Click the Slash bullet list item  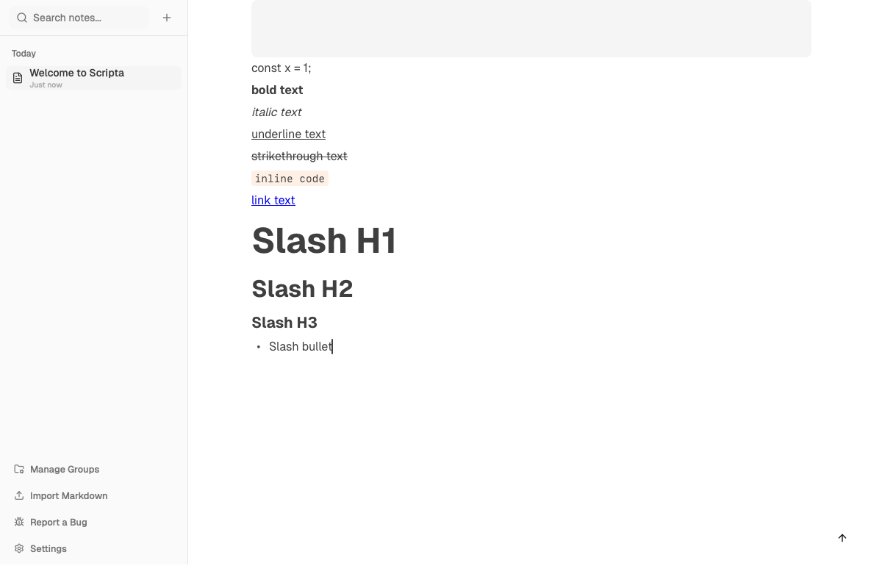click(x=300, y=346)
